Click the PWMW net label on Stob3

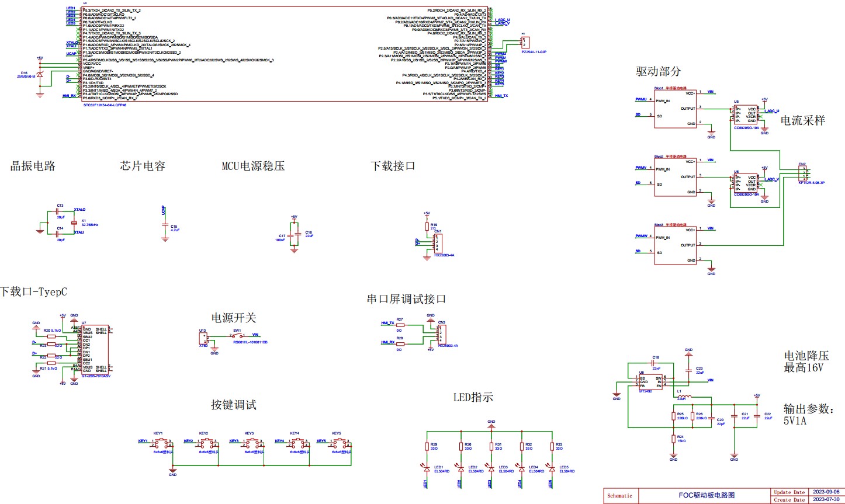click(x=643, y=236)
